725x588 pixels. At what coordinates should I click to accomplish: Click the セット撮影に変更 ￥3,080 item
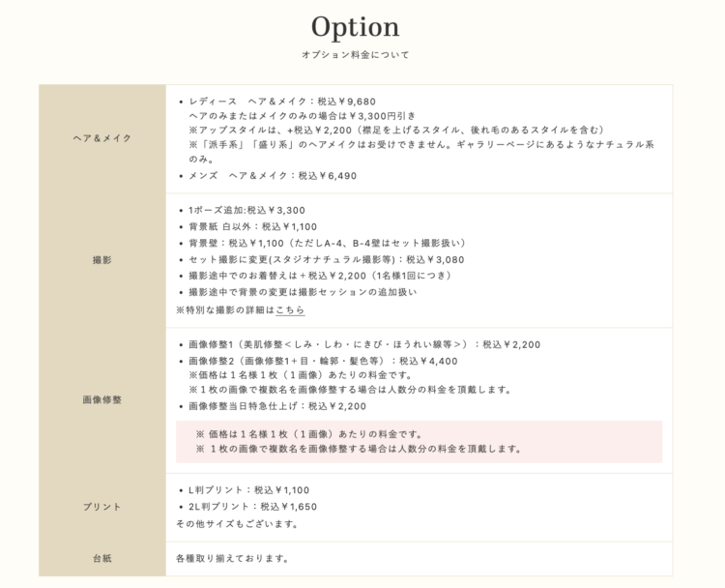[x=327, y=259]
